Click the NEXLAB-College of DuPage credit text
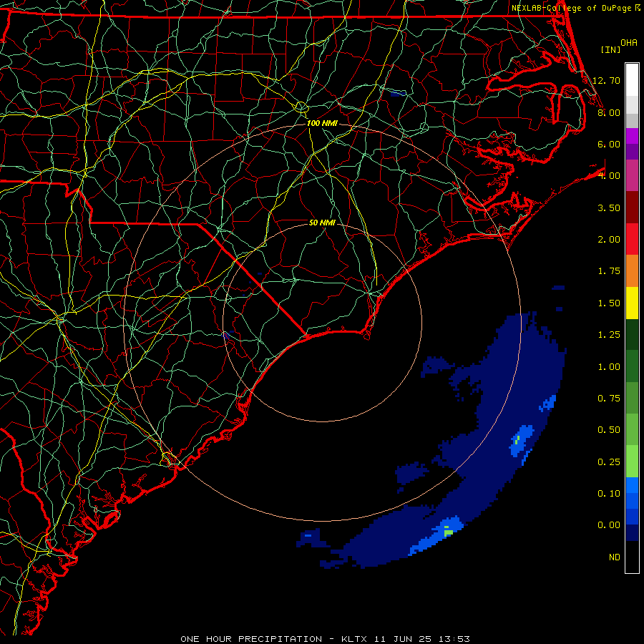This screenshot has height=644, width=644. (572, 8)
